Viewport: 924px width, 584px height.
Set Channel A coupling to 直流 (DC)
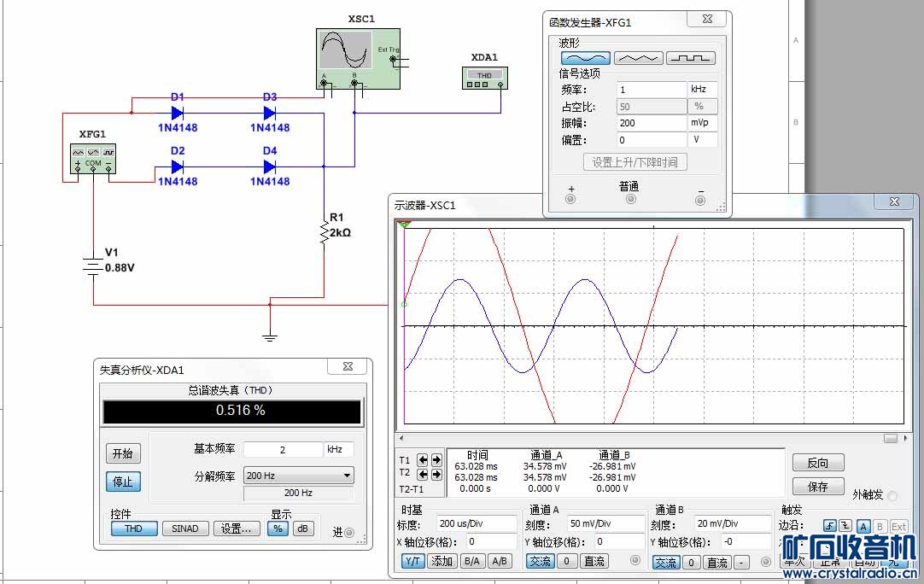point(594,561)
